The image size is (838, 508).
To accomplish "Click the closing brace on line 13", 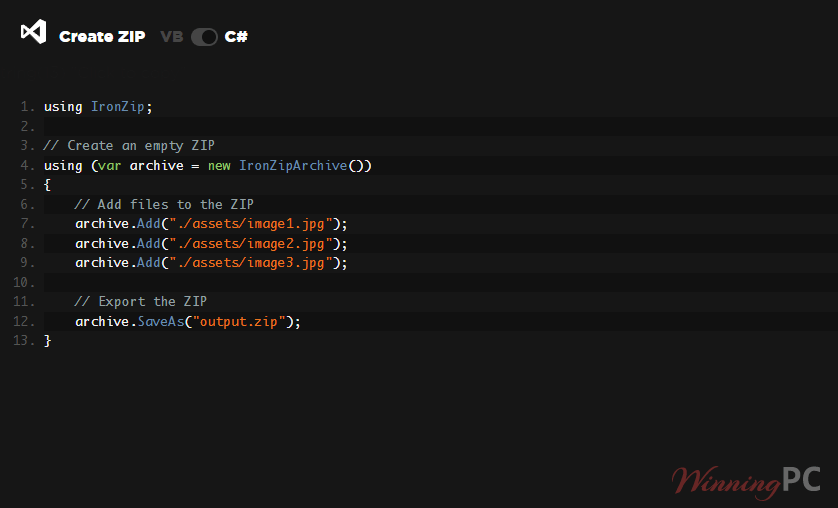I will click(x=47, y=341).
